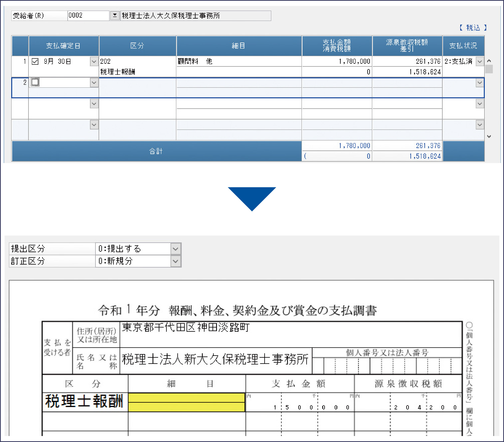The height and width of the screenshot is (442, 504).
Task: Click the 支払確定日 column header
Action: point(64,46)
